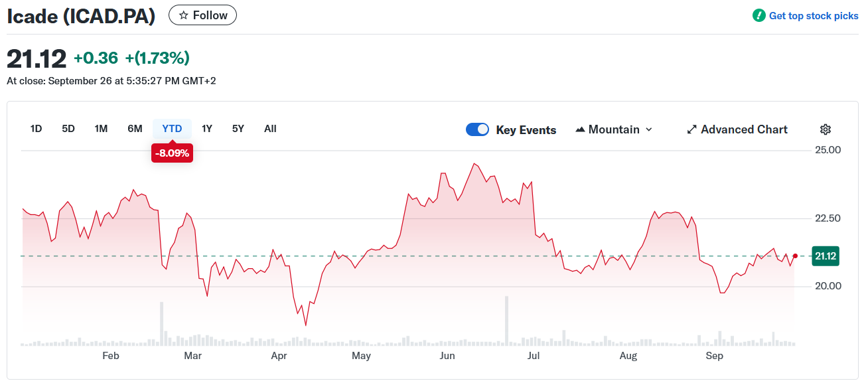Click the tall volume bar in mid February
868x383 pixels.
(x=161, y=323)
